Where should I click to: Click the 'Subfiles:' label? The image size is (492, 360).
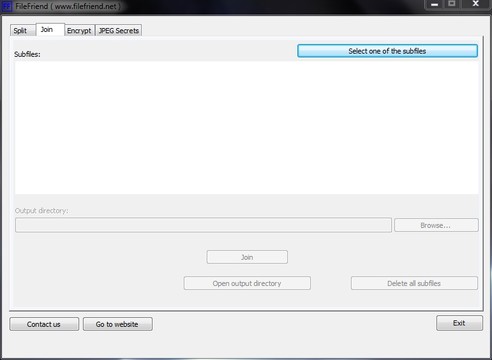point(27,54)
